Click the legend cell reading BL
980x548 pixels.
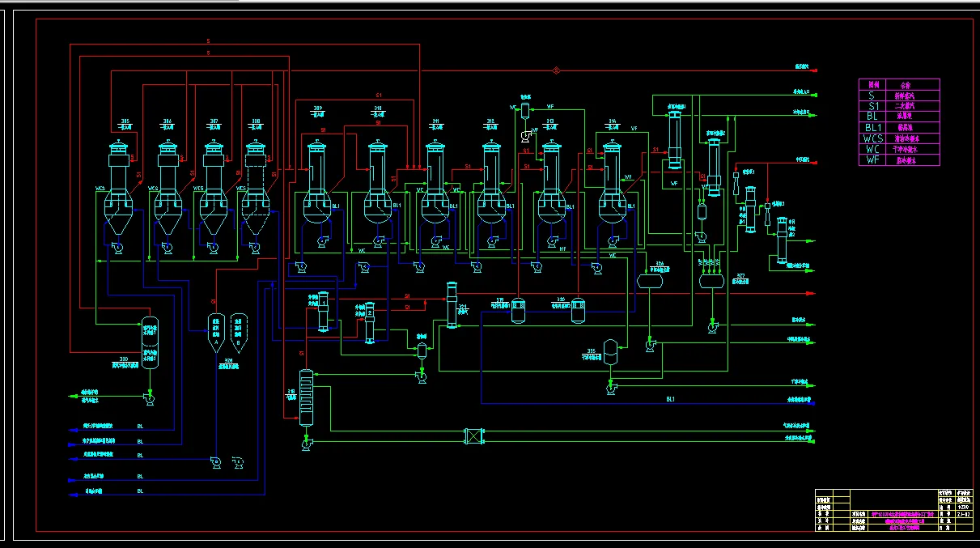pos(872,116)
